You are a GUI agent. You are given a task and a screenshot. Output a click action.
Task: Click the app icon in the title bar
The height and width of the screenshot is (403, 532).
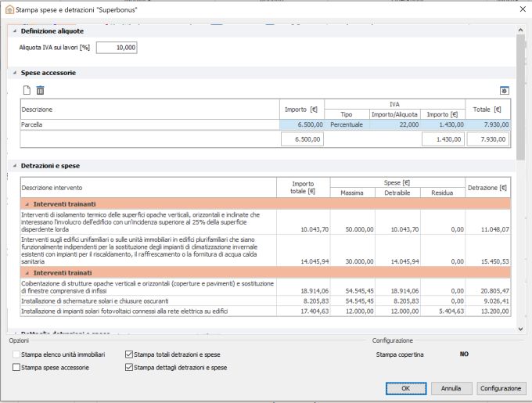9,9
